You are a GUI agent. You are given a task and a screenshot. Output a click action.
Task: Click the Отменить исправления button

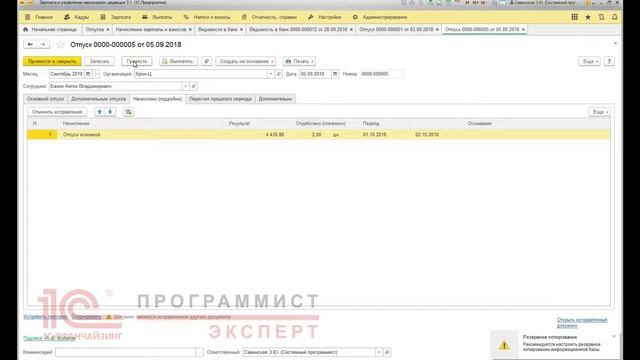[x=57, y=112]
